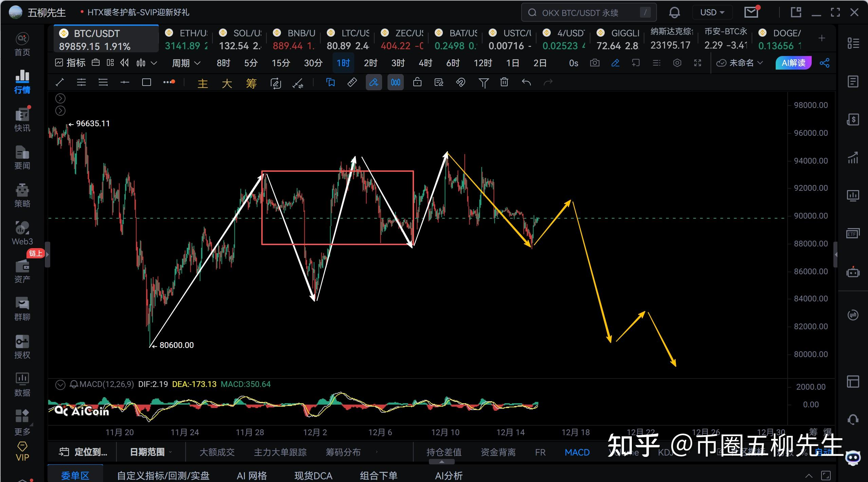Open the 周期 period dropdown
868x482 pixels.
click(x=186, y=63)
